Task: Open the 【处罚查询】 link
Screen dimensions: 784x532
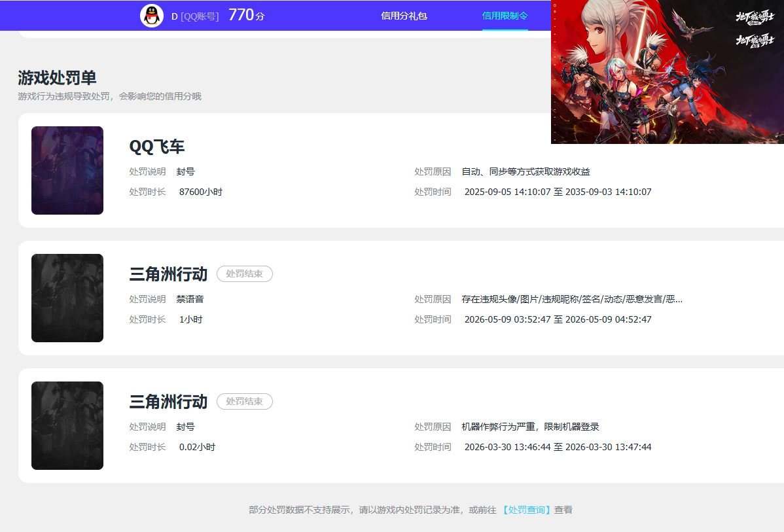Action: (x=527, y=510)
